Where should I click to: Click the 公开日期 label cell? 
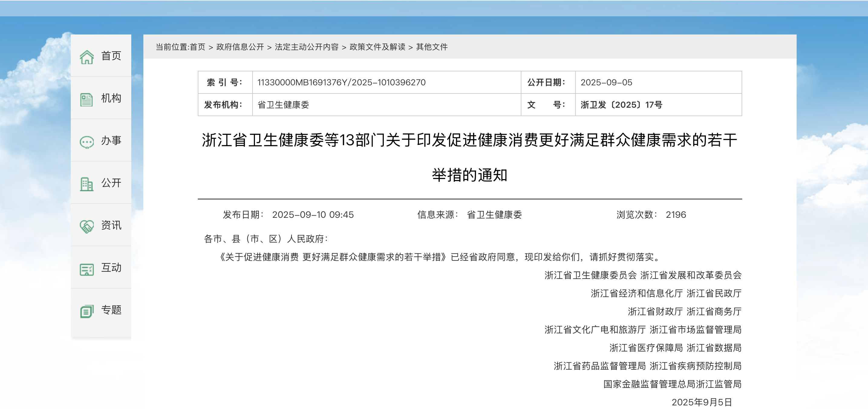pos(548,82)
